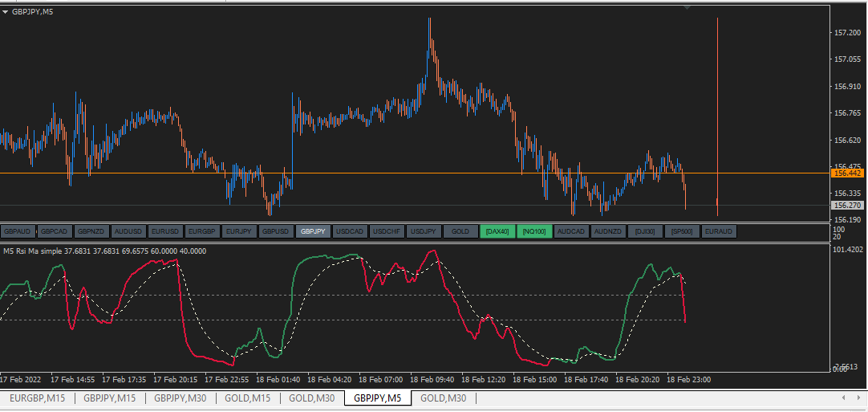The image size is (868, 412).
Task: Pick the USDCHF symbol button
Action: (387, 231)
